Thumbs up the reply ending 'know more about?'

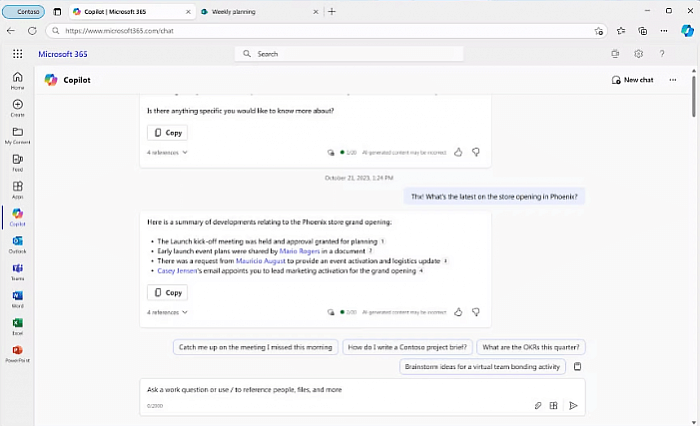(458, 152)
